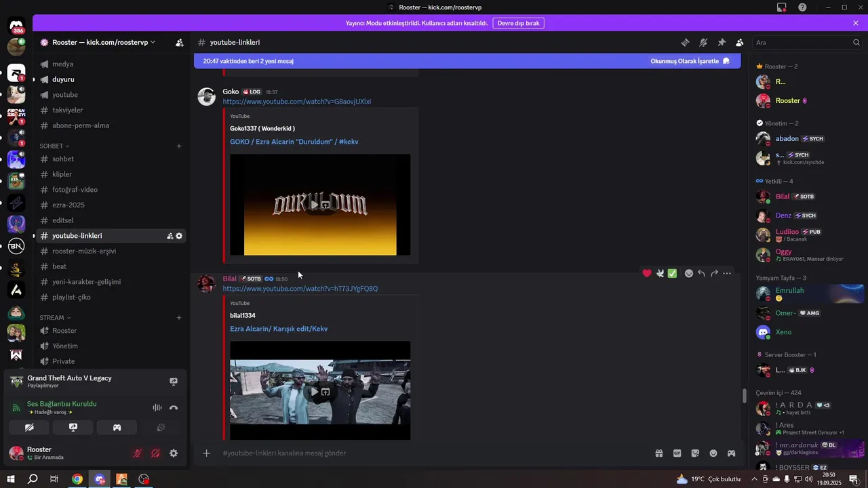Open Windows Start menu

[12, 479]
